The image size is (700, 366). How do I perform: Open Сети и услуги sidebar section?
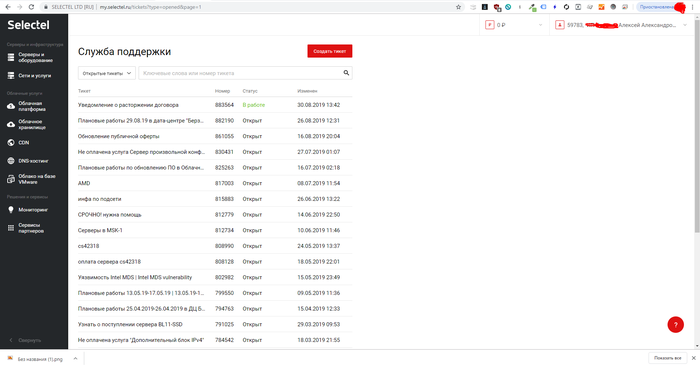coord(29,75)
